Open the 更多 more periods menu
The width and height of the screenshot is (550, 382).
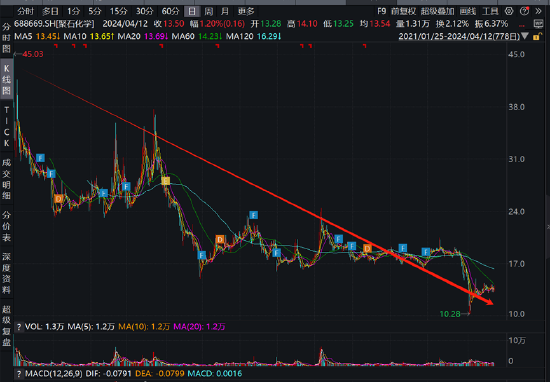(x=246, y=12)
